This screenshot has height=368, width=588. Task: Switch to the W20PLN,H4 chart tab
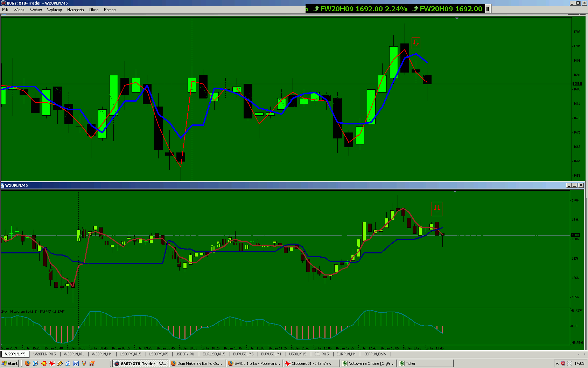(102, 354)
